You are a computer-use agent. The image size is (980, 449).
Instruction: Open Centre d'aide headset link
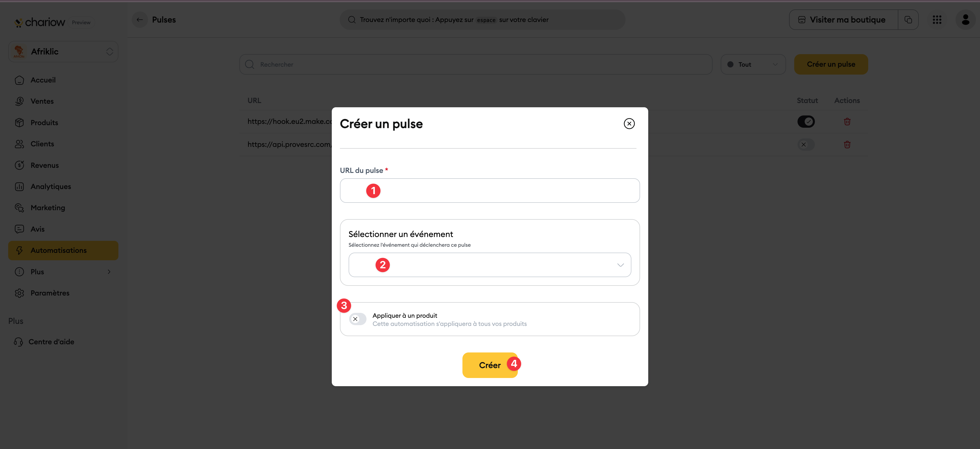coord(44,342)
